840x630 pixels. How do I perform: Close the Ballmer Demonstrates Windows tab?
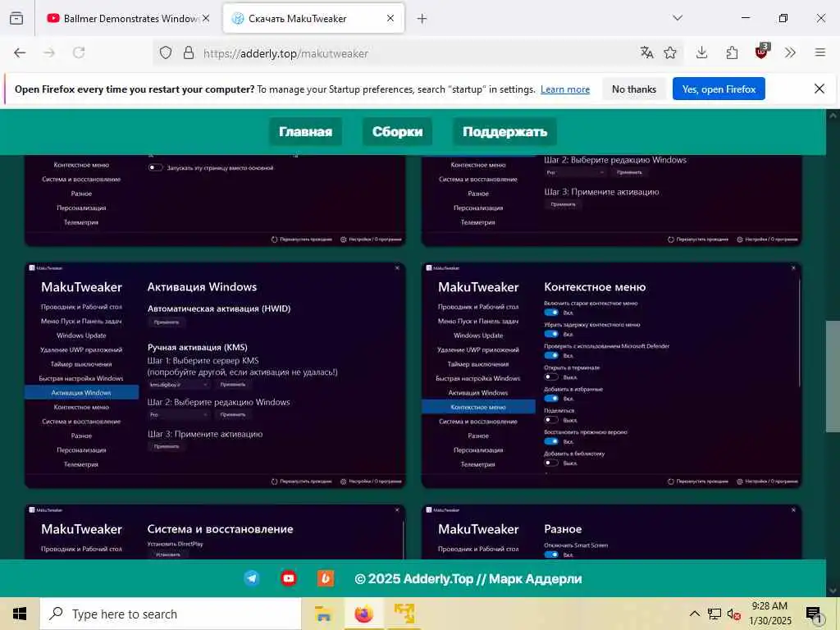coord(206,18)
